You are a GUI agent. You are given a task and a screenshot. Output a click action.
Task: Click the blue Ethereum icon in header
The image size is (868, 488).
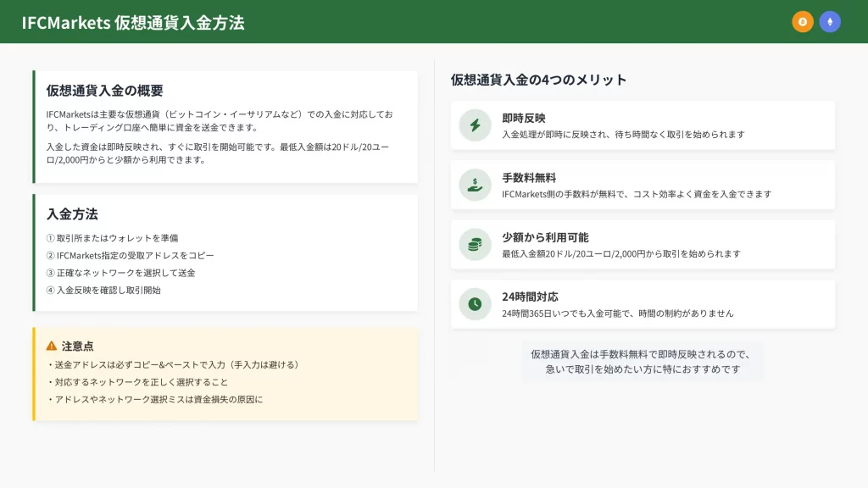coord(830,22)
